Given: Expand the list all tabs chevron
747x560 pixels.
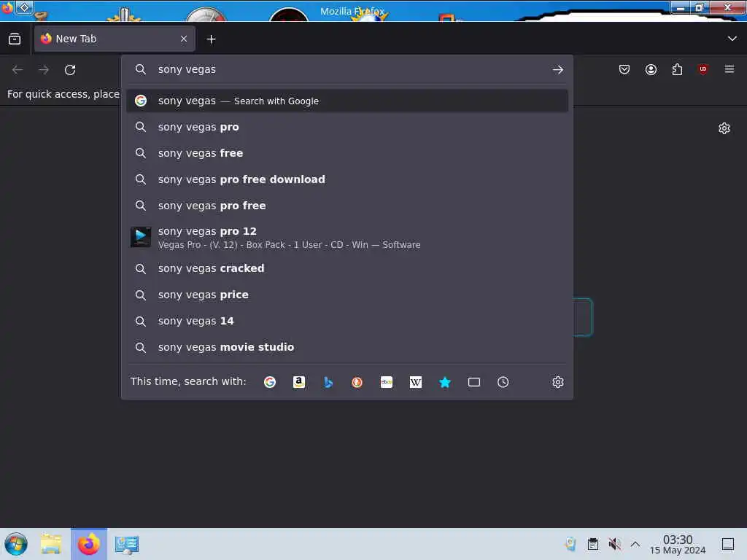Looking at the screenshot, I should [x=732, y=39].
